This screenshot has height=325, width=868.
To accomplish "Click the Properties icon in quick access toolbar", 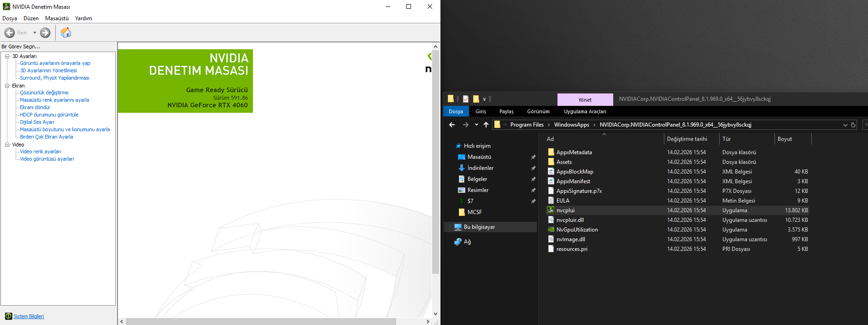I will (x=466, y=99).
